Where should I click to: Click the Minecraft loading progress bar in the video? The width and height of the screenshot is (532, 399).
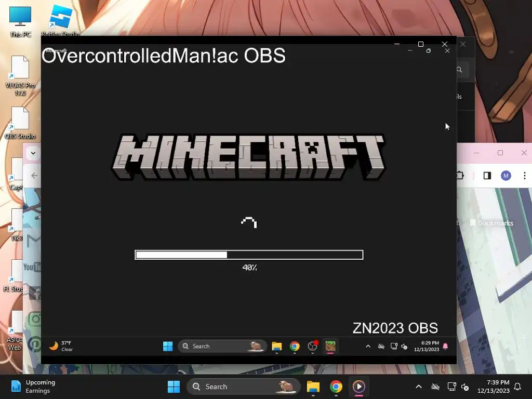(x=249, y=255)
